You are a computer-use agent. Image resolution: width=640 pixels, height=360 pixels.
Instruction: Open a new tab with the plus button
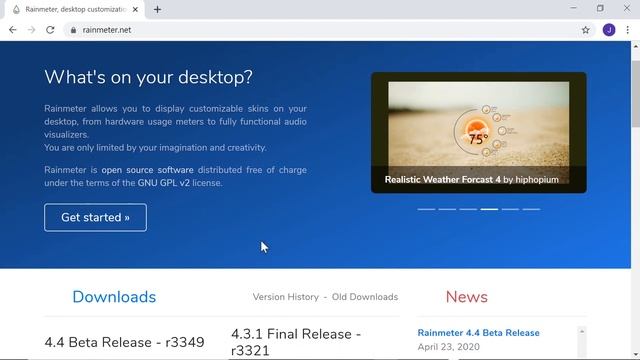coord(158,9)
